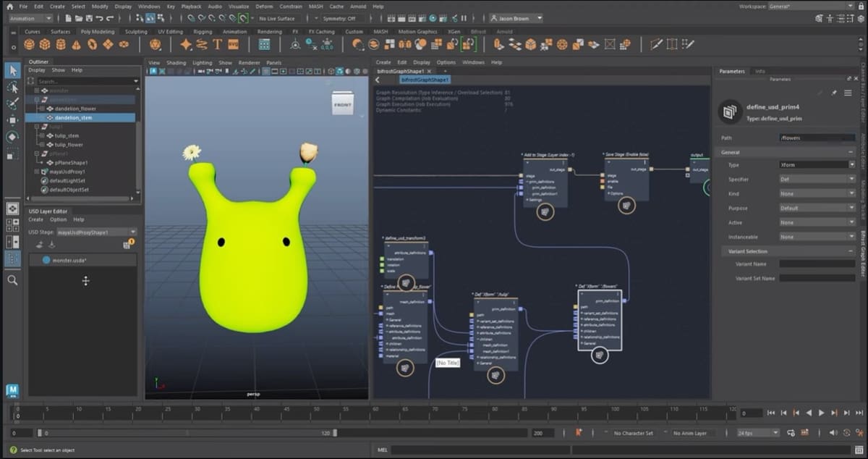Create a polygon cone from the shelf
The width and height of the screenshot is (868, 459).
tap(77, 44)
